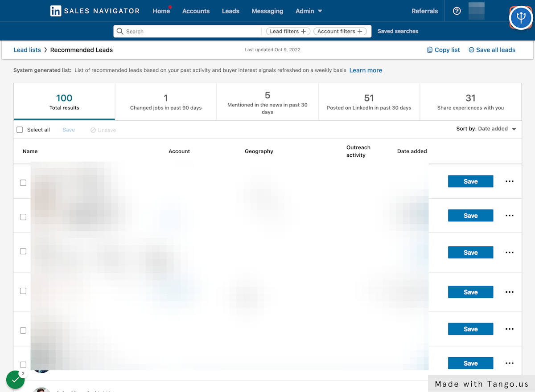Screen dimensions: 535x392
Task: Click the Account column header
Action: point(179,151)
